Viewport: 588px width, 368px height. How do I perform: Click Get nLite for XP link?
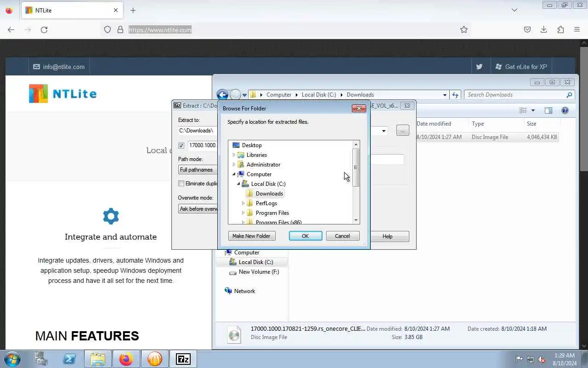tap(521, 67)
